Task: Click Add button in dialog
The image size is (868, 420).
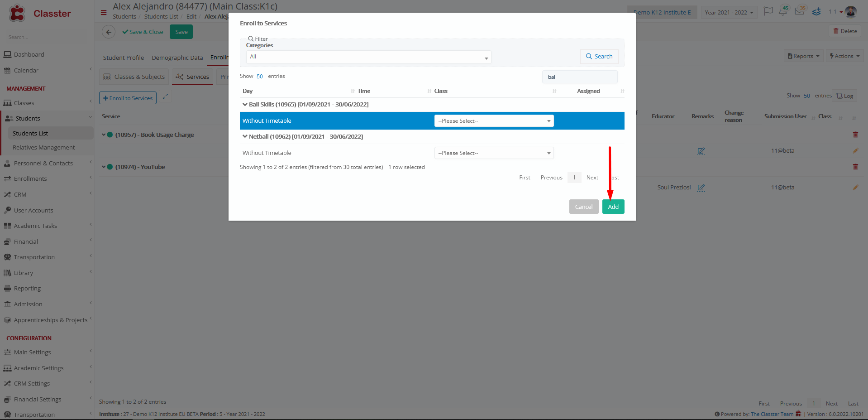Action: [613, 207]
